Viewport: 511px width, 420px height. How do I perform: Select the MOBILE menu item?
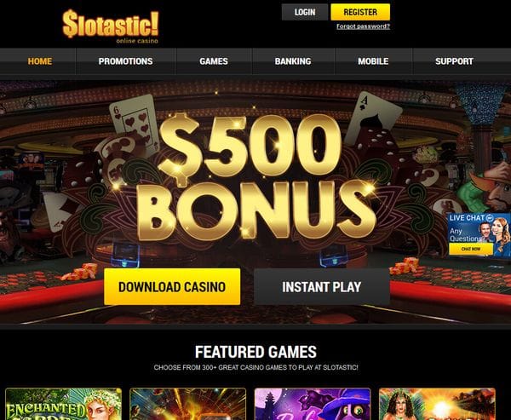(x=373, y=61)
